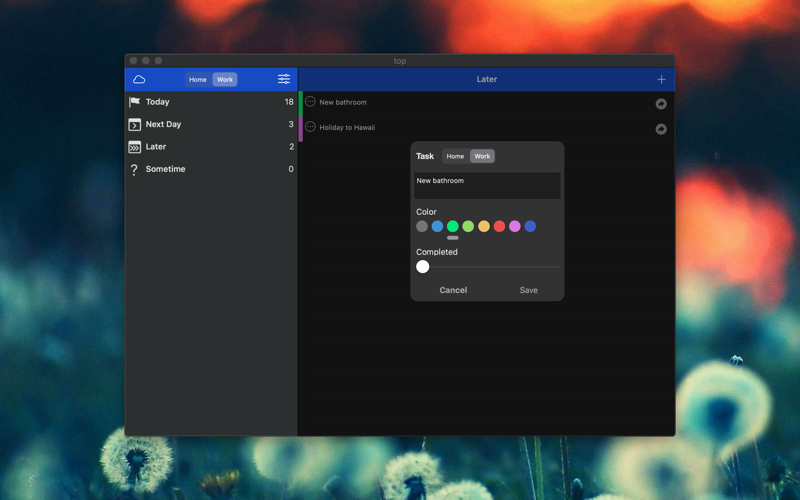Open the Next Day list
This screenshot has width=800, height=500.
[211, 124]
